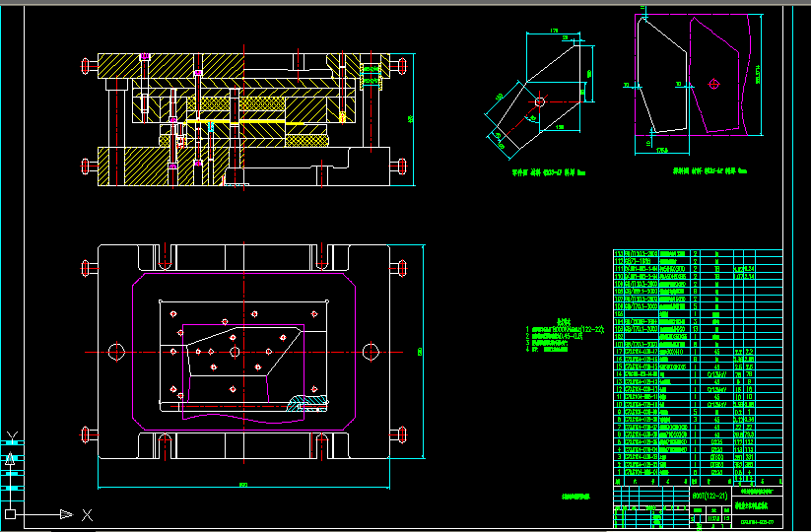Click the overall width dimension below plan view
The image size is (811, 532).
241,485
